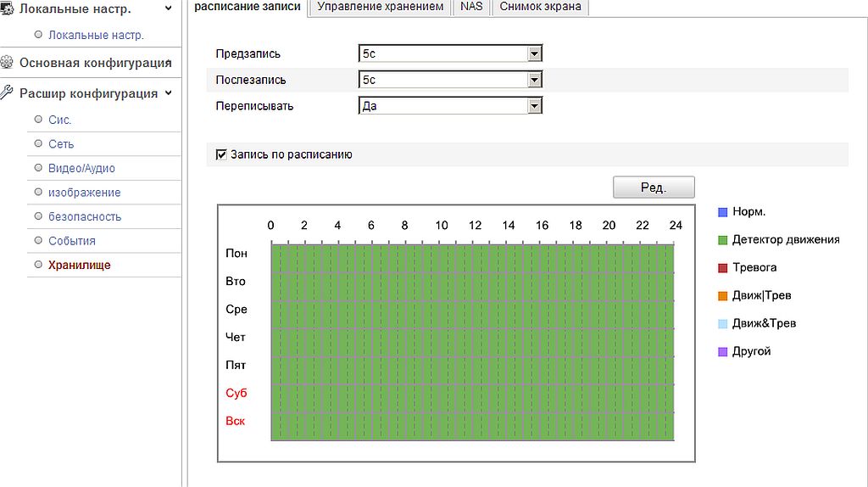
Task: Switch to Снимок экрана tab
Action: (x=540, y=7)
